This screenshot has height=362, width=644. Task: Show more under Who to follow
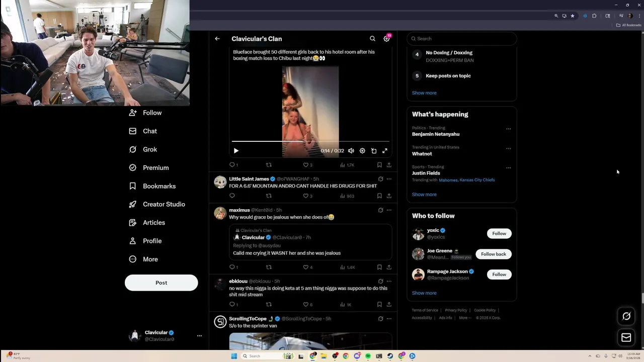click(424, 293)
